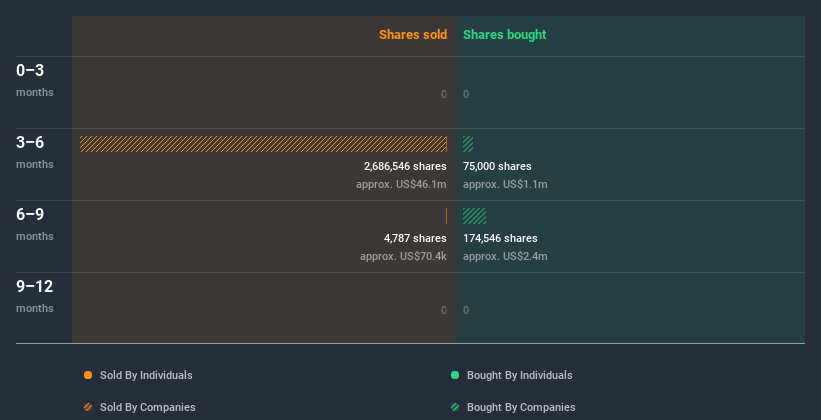Click the green Bought By Individuals legend dot
This screenshot has width=821, height=420.
(x=455, y=375)
